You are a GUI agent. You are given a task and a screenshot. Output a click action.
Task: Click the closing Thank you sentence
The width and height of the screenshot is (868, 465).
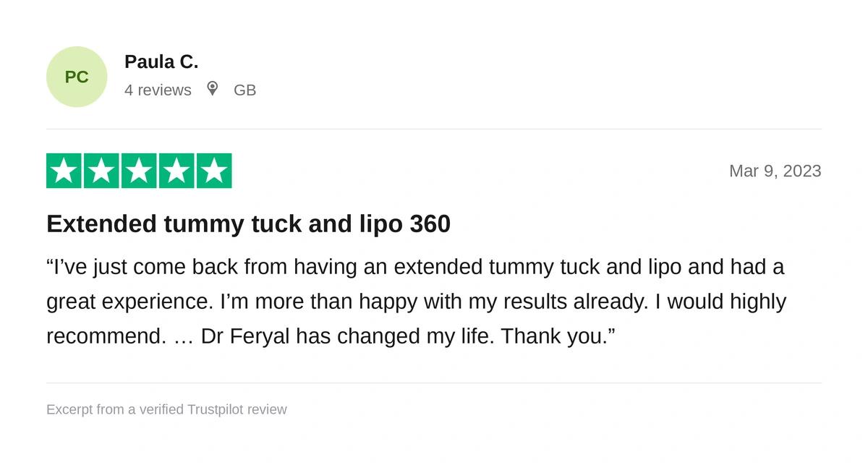[x=558, y=336]
